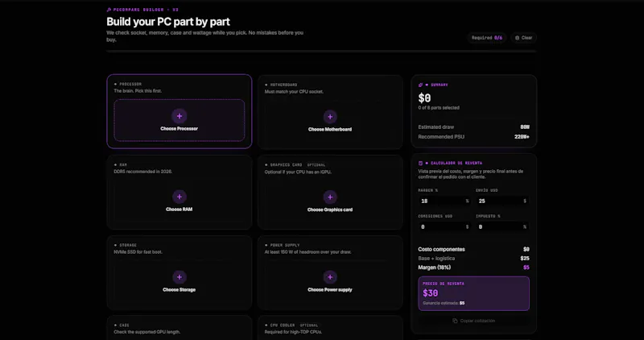Click the OPTIONAL tag on CPU Cooler
This screenshot has height=340, width=644.
309,325
